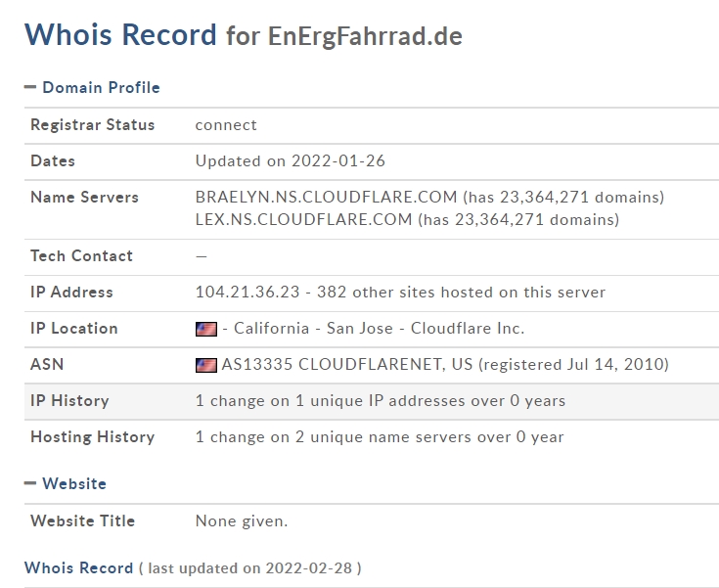This screenshot has width=719, height=588.
Task: Click the EnErgFahrrad.de domain title
Action: [x=365, y=36]
